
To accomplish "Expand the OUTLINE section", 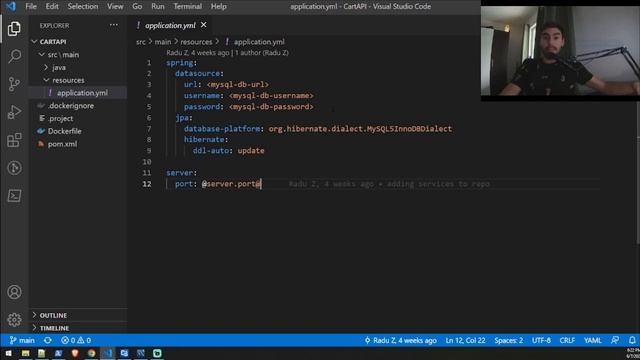I will coord(78,315).
